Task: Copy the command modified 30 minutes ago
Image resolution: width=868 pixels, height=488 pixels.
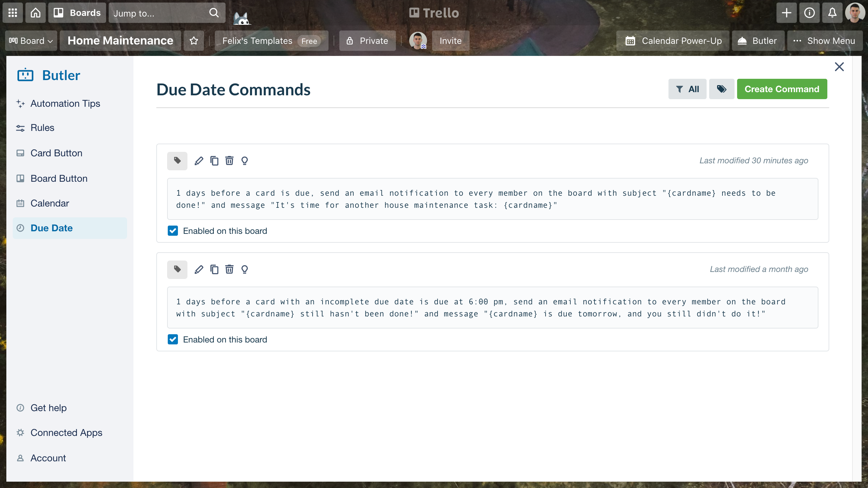Action: [x=214, y=161]
